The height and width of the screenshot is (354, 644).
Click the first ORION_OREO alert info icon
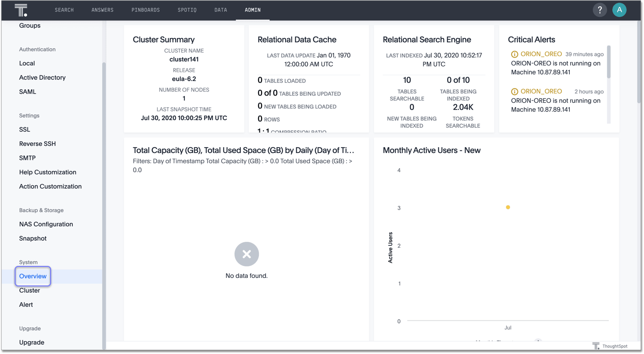tap(514, 54)
